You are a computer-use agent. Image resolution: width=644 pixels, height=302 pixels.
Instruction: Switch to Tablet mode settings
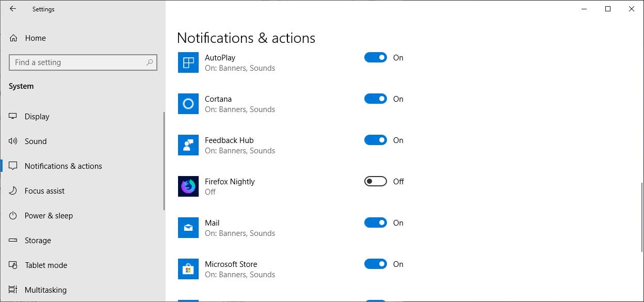point(82,265)
